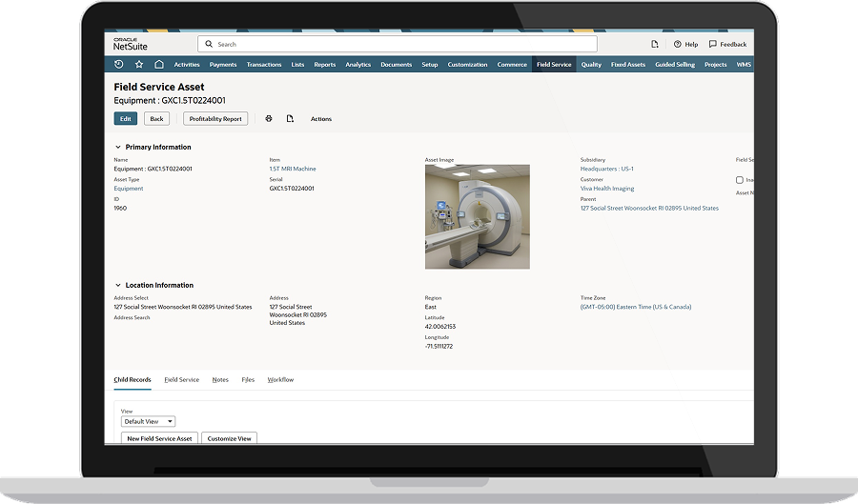Open the Recent Records history icon
The height and width of the screenshot is (504, 858).
(119, 65)
